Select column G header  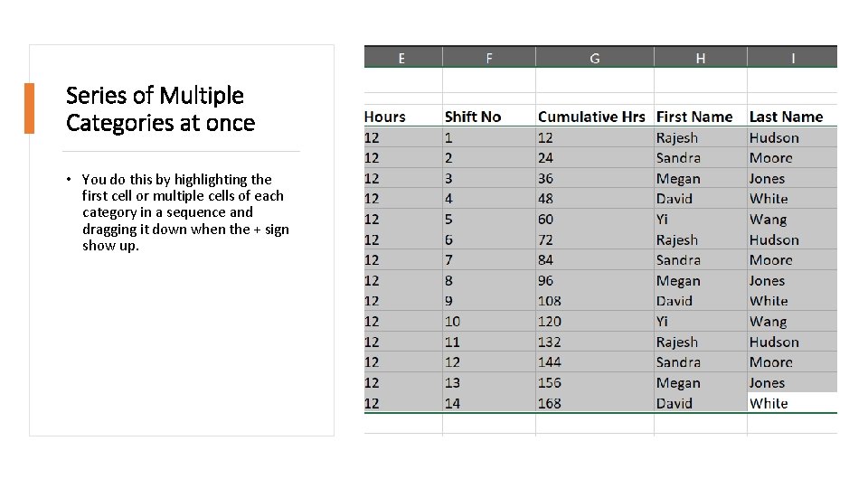point(595,58)
